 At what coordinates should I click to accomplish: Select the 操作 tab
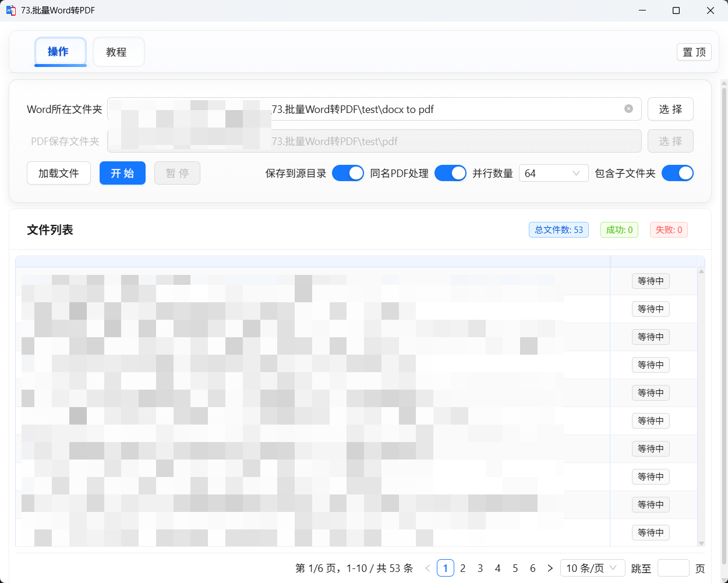click(x=60, y=52)
